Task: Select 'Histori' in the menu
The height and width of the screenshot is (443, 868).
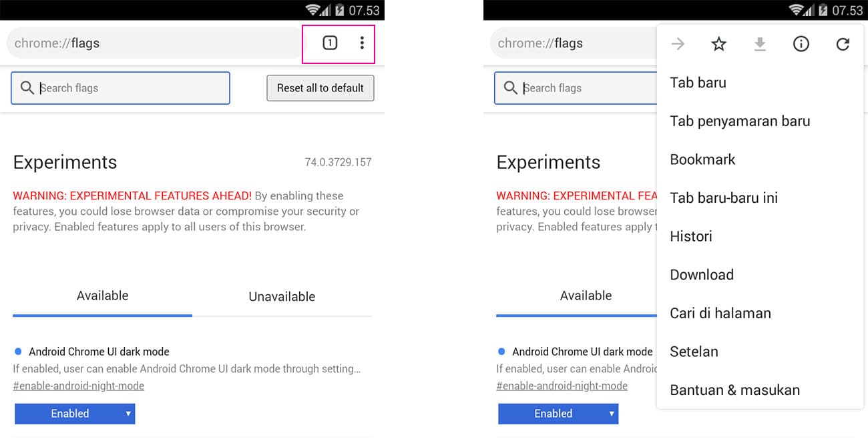Action: tap(691, 236)
